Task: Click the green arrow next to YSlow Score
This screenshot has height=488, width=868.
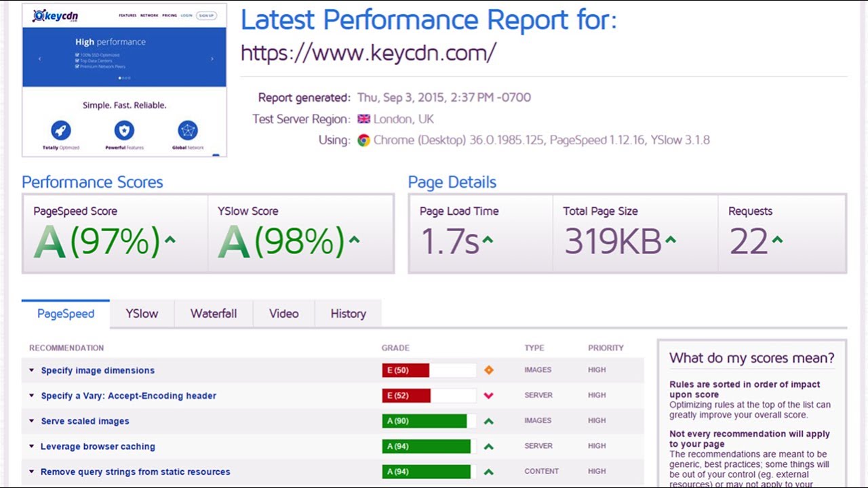Action: point(354,239)
